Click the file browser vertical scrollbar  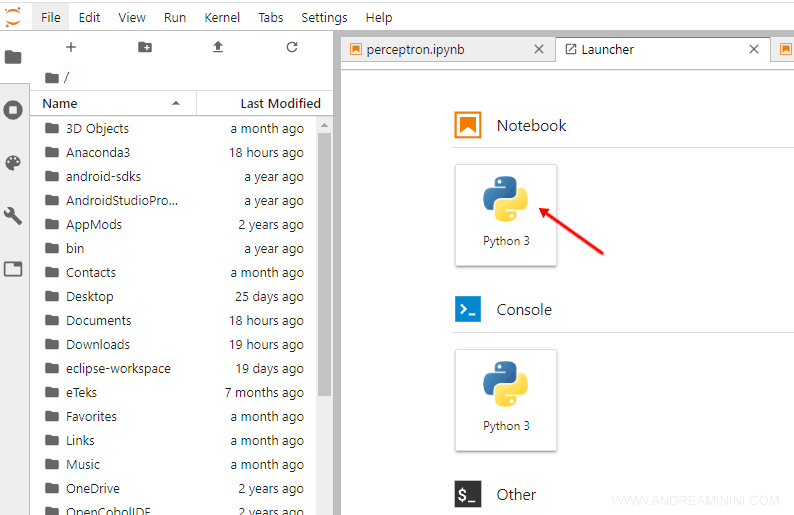324,260
